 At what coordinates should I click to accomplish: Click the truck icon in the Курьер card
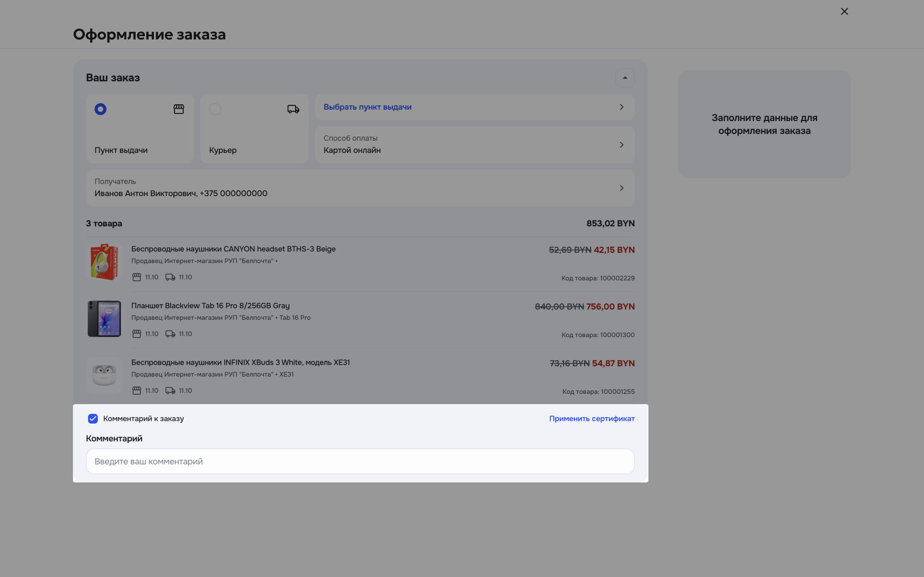(x=293, y=109)
